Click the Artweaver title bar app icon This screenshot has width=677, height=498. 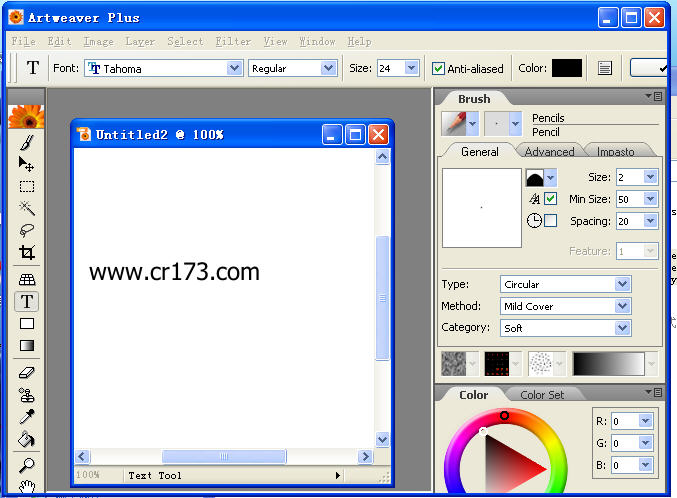click(16, 17)
